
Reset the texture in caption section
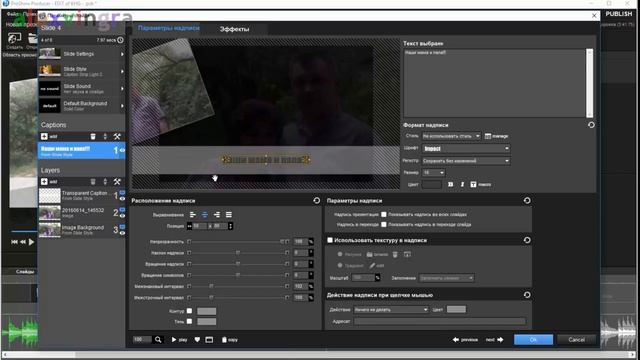527,240
